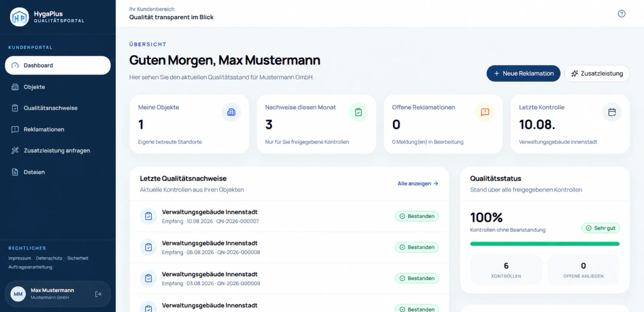
Task: Click the logout icon beside Max Mustermann
Action: click(x=98, y=294)
